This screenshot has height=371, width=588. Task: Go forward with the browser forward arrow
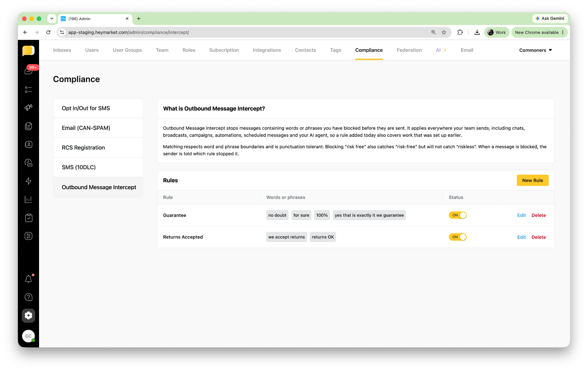click(x=37, y=32)
